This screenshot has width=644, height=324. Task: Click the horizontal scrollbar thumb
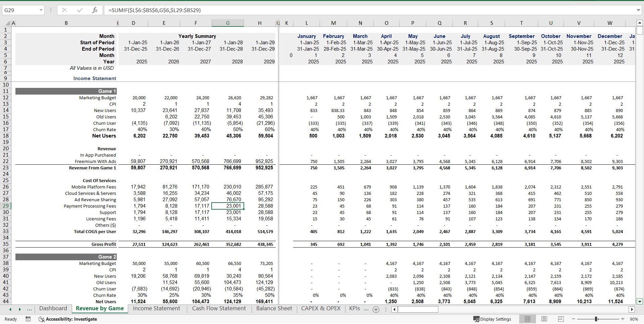(418, 309)
